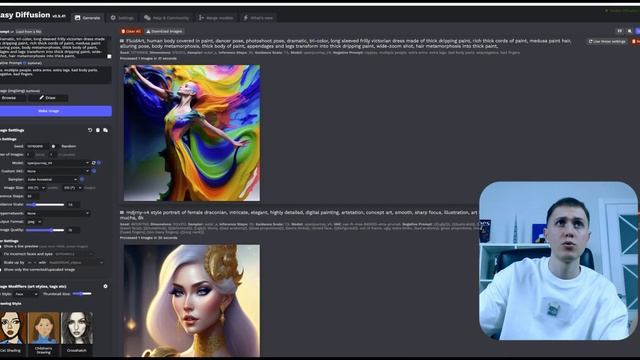Open the Sampler dropdown
This screenshot has width=640, height=360.
pos(52,179)
